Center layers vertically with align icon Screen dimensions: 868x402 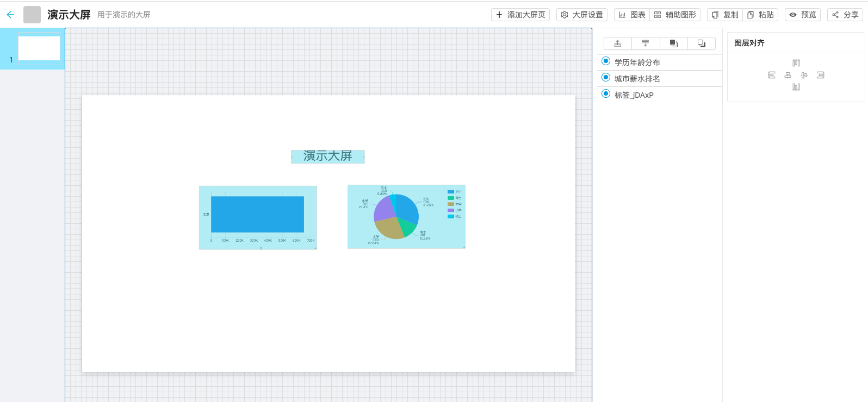point(804,75)
